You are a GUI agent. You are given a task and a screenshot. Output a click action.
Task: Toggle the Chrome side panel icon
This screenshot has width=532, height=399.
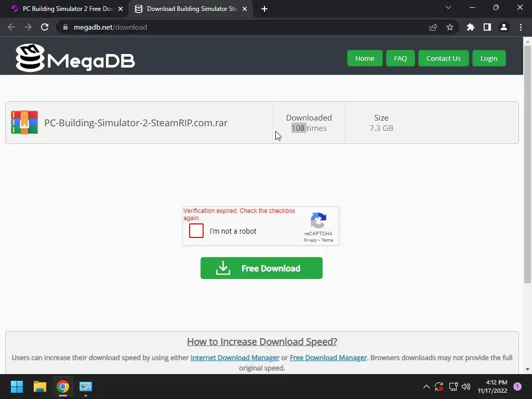point(487,27)
